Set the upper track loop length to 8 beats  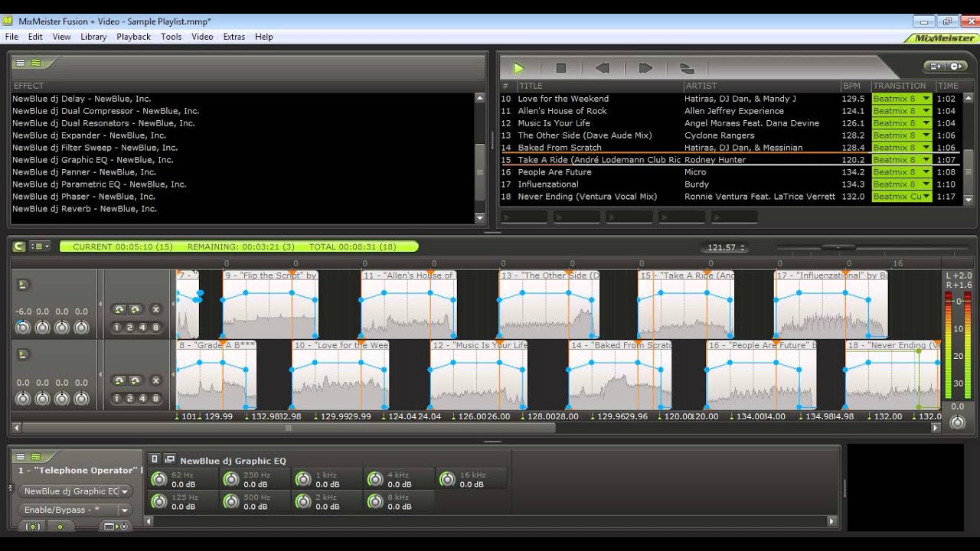click(x=156, y=328)
